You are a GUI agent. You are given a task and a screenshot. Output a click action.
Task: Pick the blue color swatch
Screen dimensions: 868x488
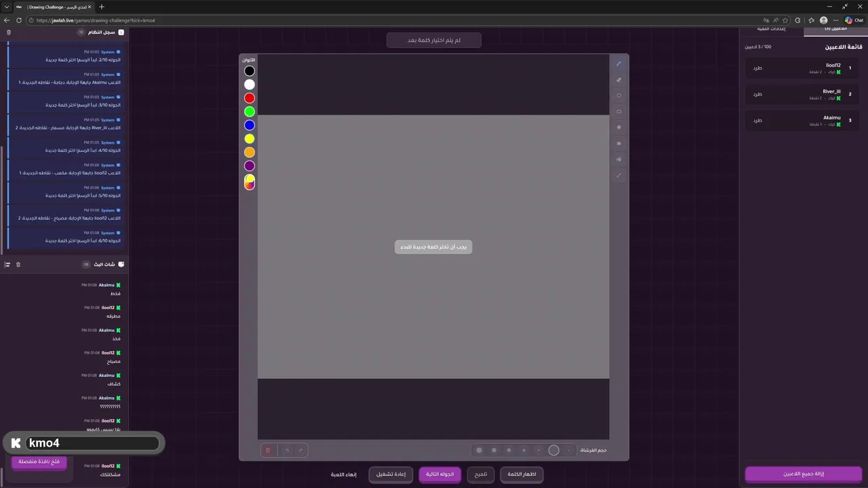point(250,125)
